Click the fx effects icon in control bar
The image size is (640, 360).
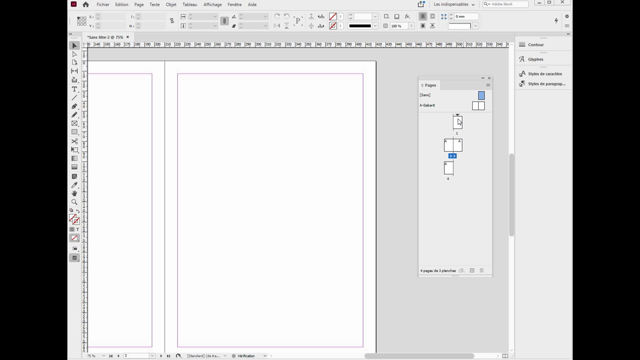click(x=407, y=16)
